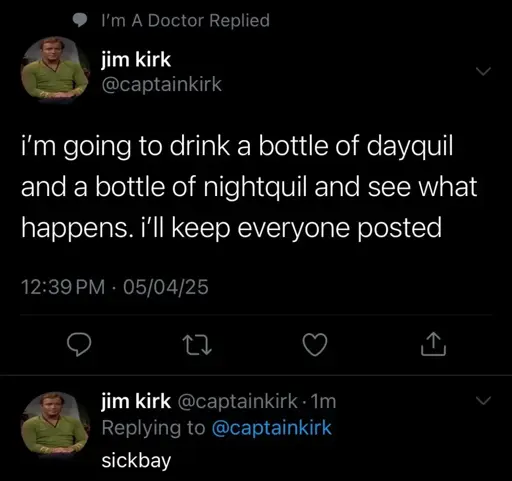Open the 'sickbay' reply tweet text
Screen dimensions: 512x481
tap(136, 461)
